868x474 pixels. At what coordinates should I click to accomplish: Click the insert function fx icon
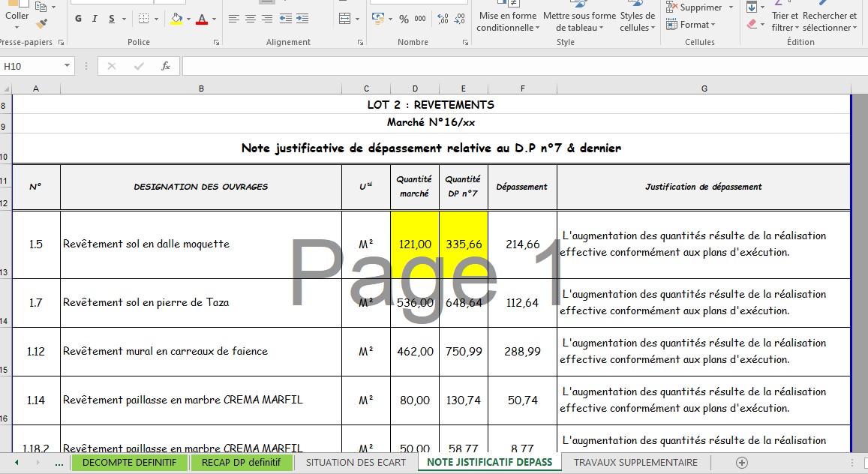(x=166, y=66)
